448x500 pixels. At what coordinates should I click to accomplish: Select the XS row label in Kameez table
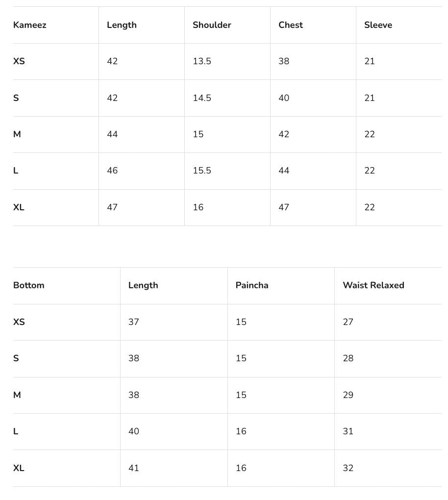click(x=19, y=61)
